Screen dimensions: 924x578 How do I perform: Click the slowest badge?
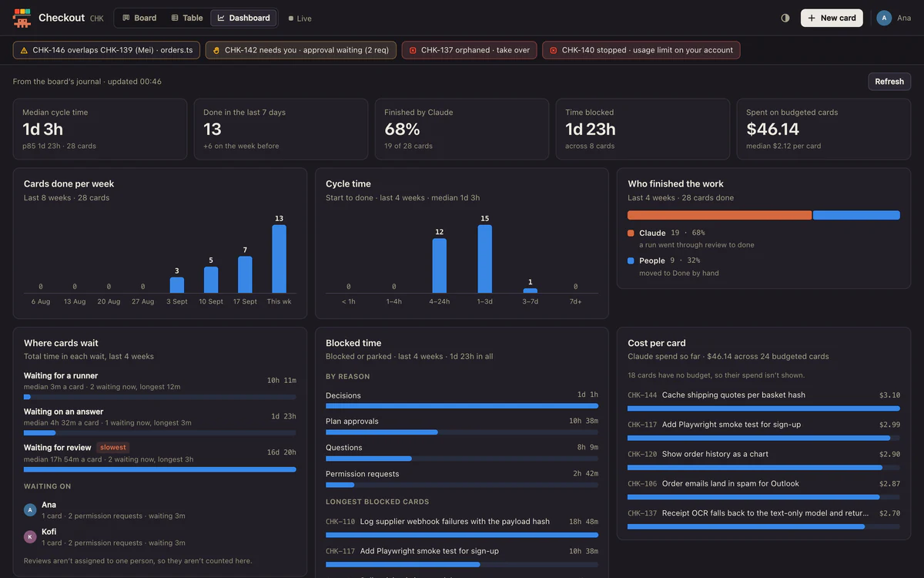113,447
